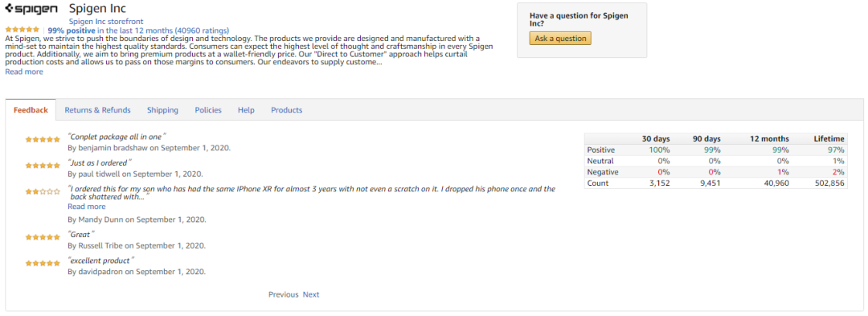
Task: Select the Feedback tab
Action: pyautogui.click(x=31, y=109)
